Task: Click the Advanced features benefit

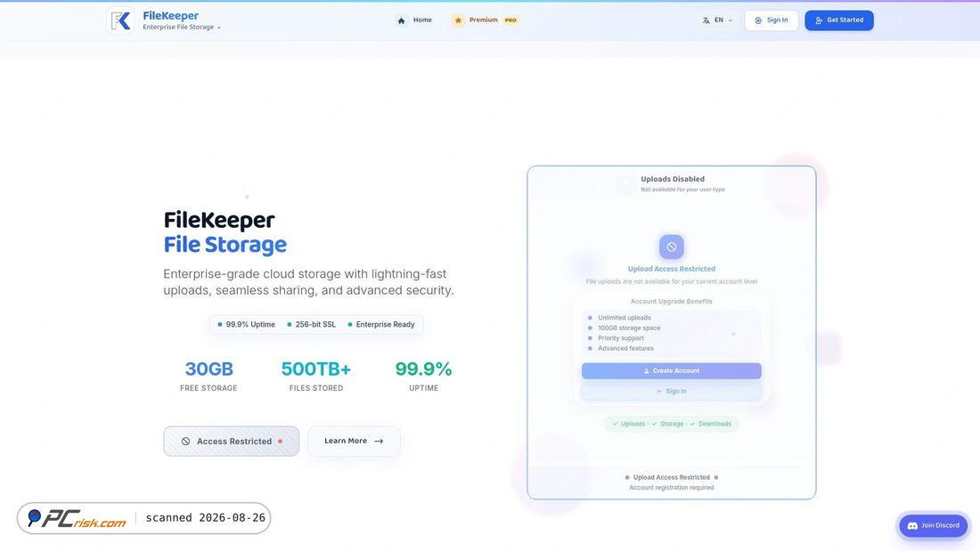Action: click(x=625, y=348)
